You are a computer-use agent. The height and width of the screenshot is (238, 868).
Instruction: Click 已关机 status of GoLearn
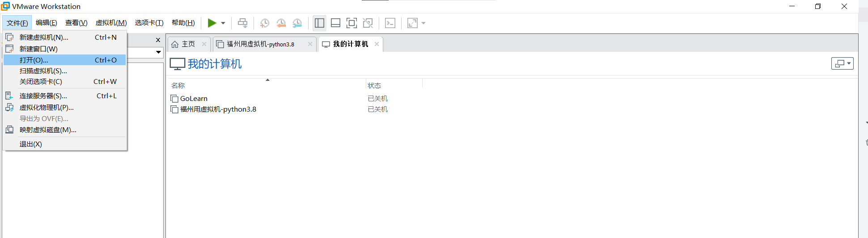[377, 99]
